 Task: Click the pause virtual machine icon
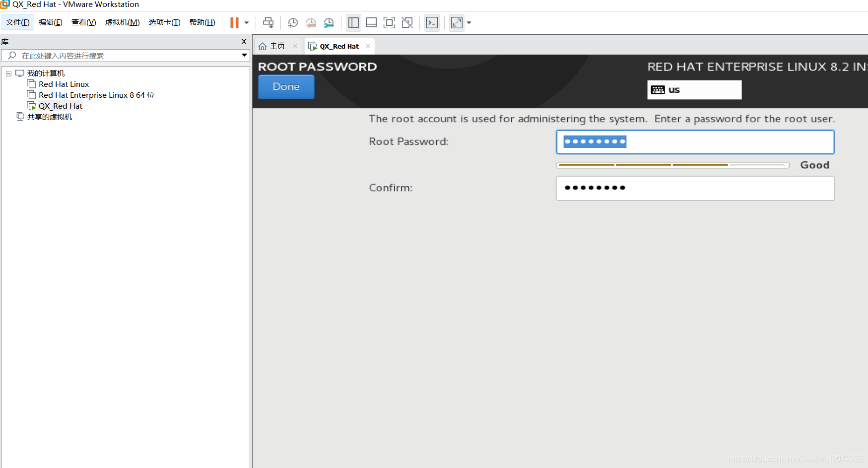[x=234, y=22]
